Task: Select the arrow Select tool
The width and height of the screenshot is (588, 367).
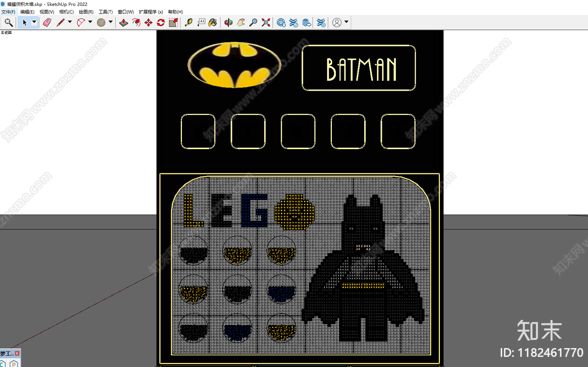Action: (24, 23)
